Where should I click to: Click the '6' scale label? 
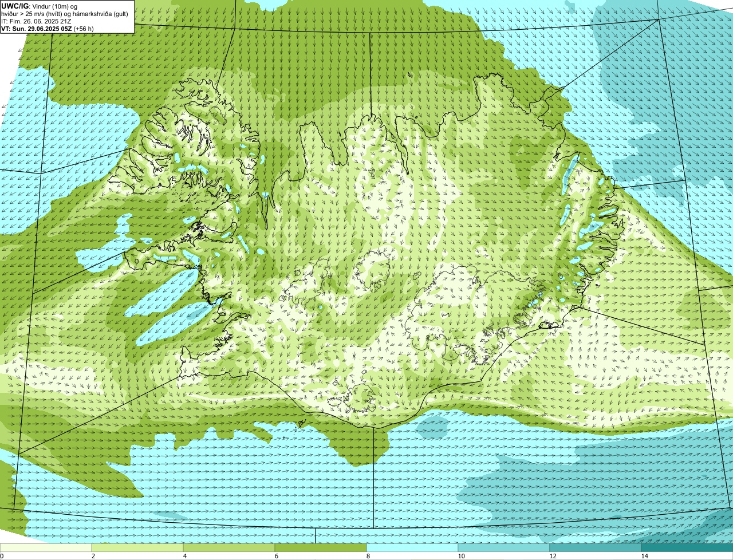pos(276,556)
